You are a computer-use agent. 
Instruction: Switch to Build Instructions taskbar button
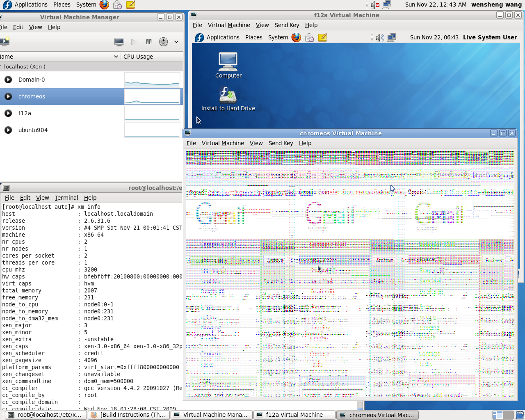tap(128, 415)
